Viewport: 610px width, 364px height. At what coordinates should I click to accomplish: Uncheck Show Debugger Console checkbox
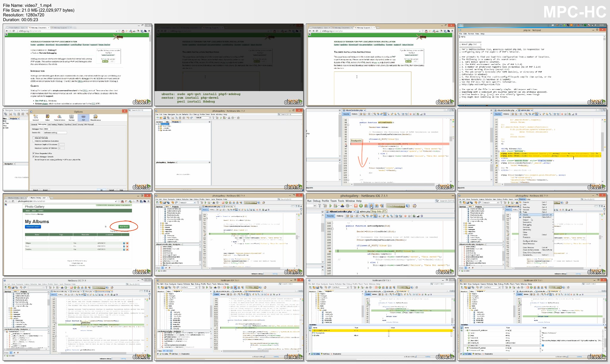click(x=33, y=157)
